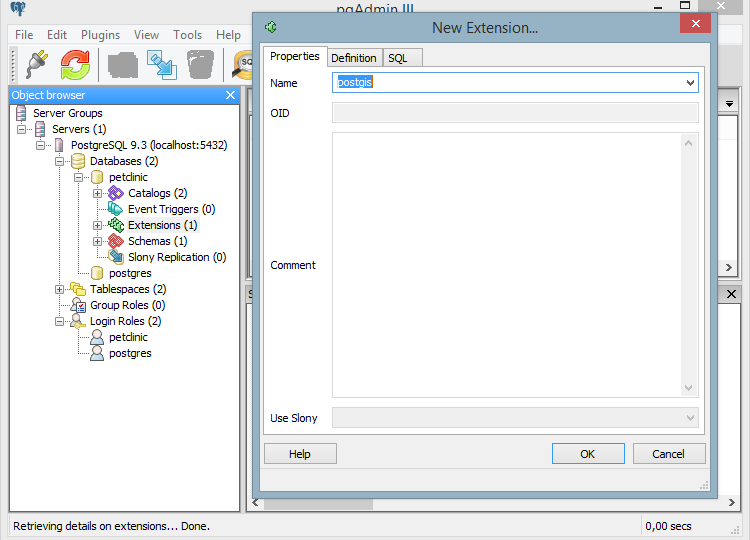The image size is (750, 540).
Task: Expand the Catalogs tree node
Action: 97,193
